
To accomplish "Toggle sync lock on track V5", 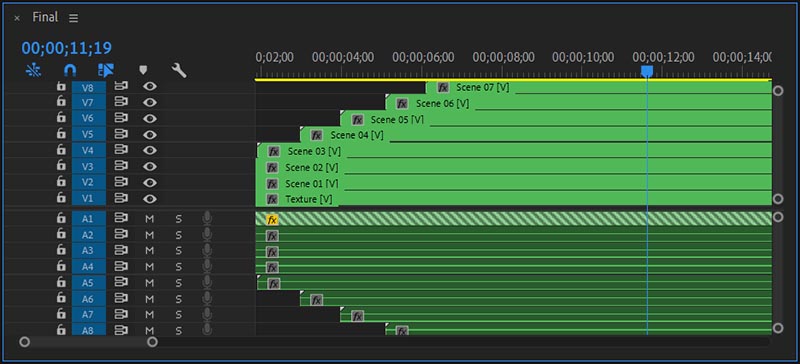I will [121, 134].
